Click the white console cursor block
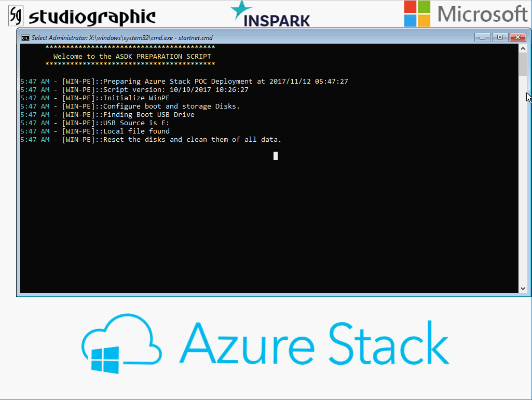 pyautogui.click(x=276, y=156)
